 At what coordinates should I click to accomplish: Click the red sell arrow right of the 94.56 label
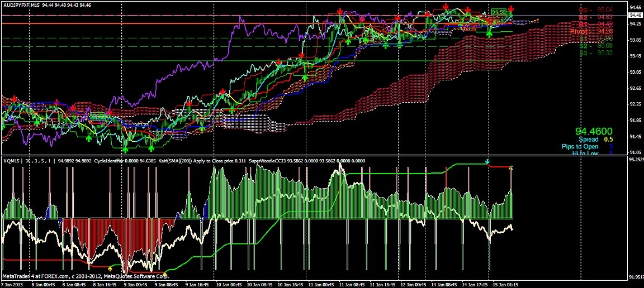pyautogui.click(x=511, y=9)
